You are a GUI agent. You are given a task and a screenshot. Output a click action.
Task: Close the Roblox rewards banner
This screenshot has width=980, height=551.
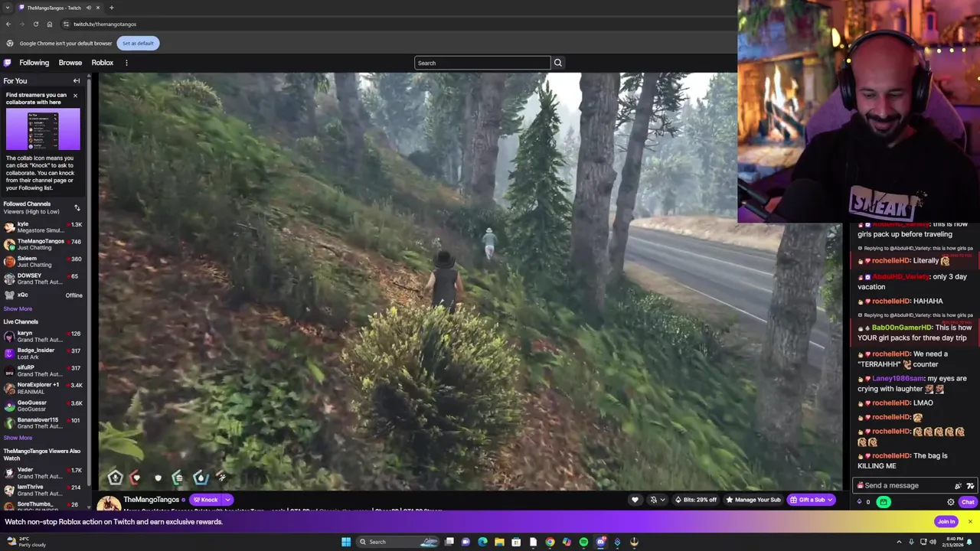pyautogui.click(x=970, y=522)
